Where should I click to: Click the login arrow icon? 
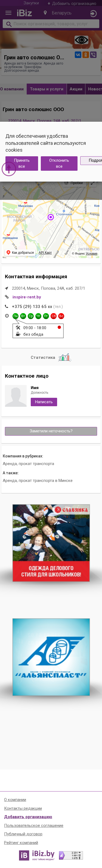93,14
